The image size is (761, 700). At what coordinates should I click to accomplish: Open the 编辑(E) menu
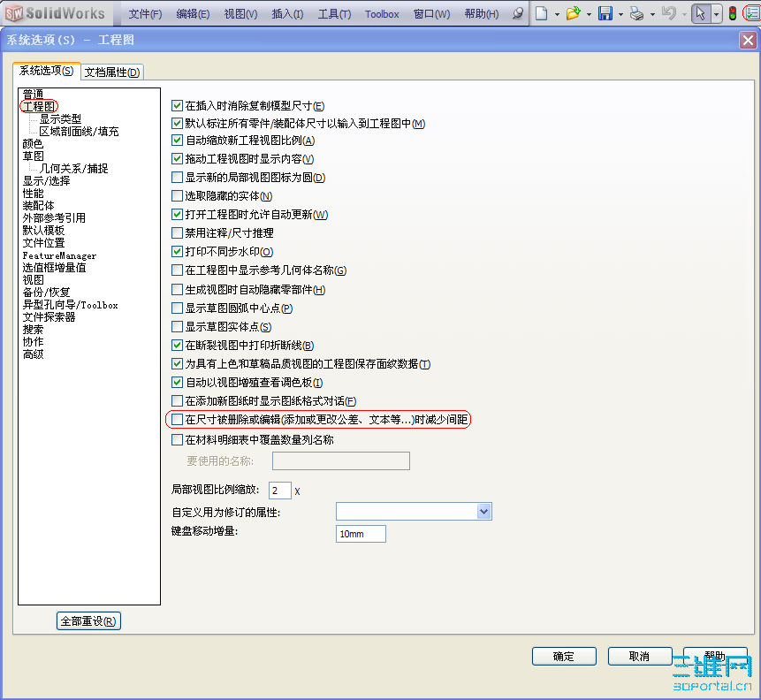click(x=193, y=14)
